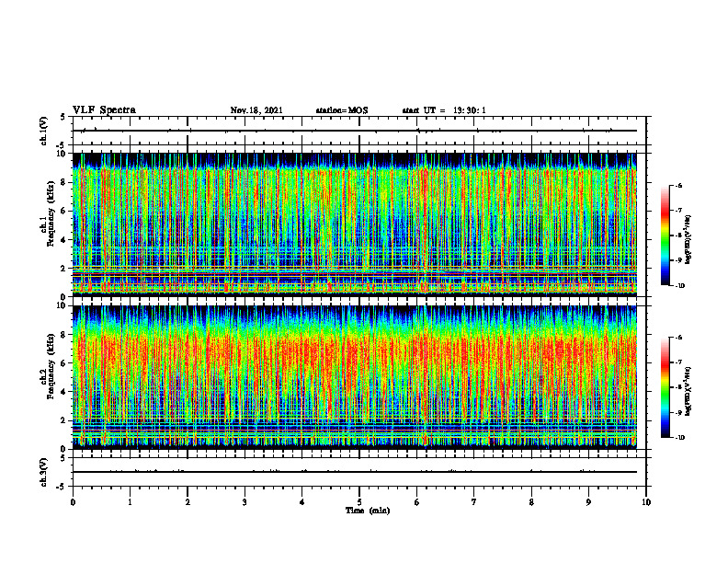728x563 pixels.
Task: Click the '-10' label on ch.1 color bar
Action: coord(679,285)
